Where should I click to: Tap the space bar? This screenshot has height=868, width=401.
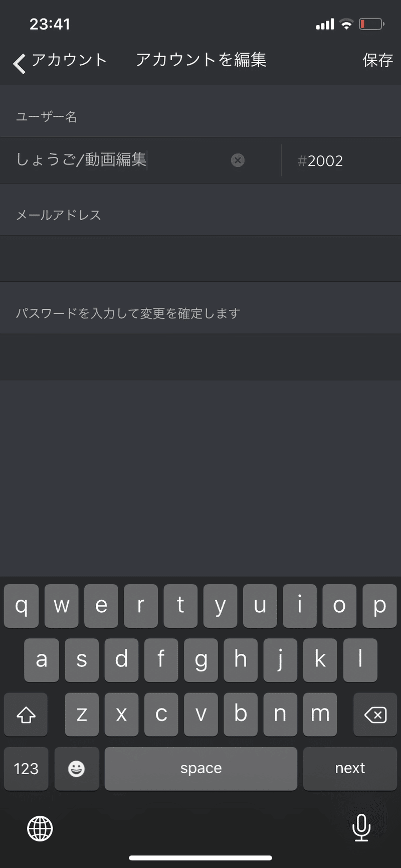(200, 769)
